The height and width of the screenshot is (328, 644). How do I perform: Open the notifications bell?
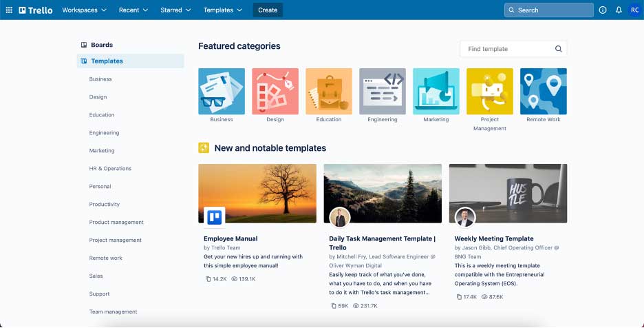point(619,10)
